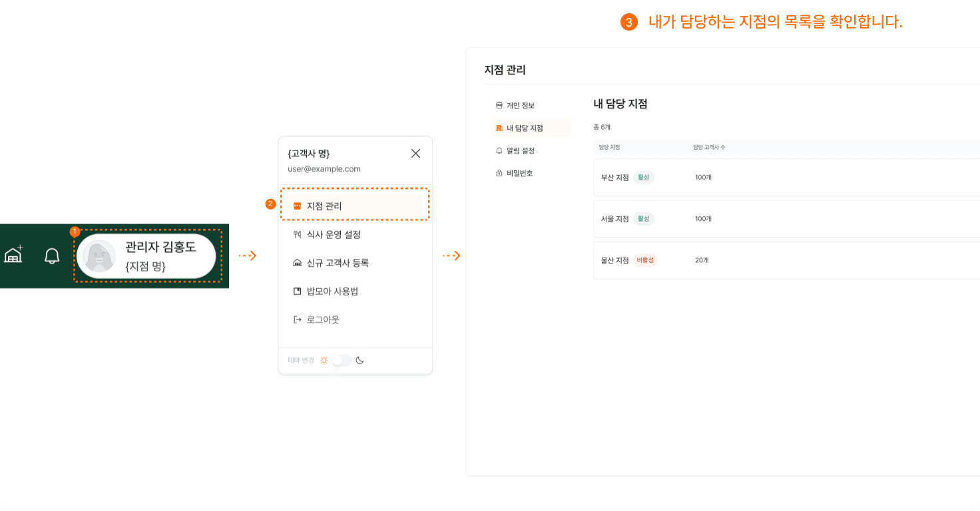This screenshot has width=980, height=511.
Task: Close the {고객사 명} popup menu
Action: click(x=415, y=153)
